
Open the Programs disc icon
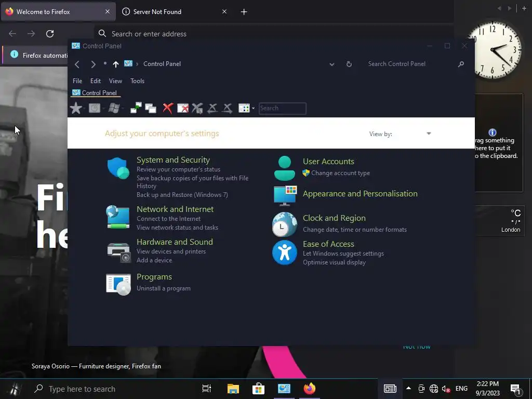click(x=118, y=284)
